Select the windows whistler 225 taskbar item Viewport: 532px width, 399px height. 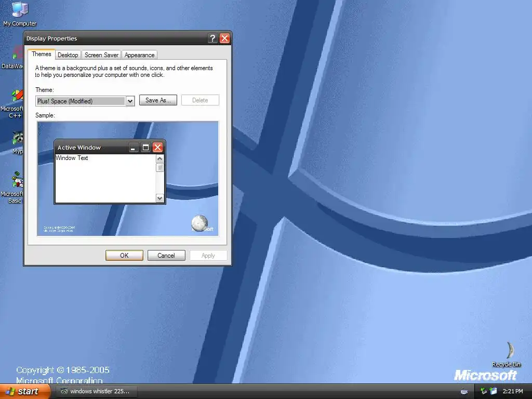click(x=96, y=391)
